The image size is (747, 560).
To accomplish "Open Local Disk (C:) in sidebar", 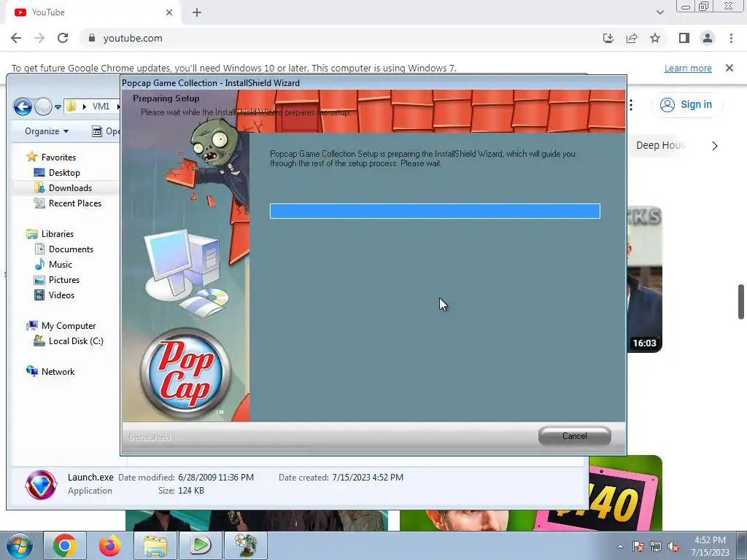I will 76,341.
